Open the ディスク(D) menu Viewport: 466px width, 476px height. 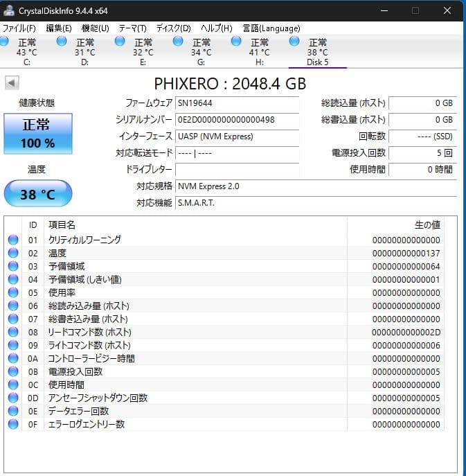click(x=174, y=28)
